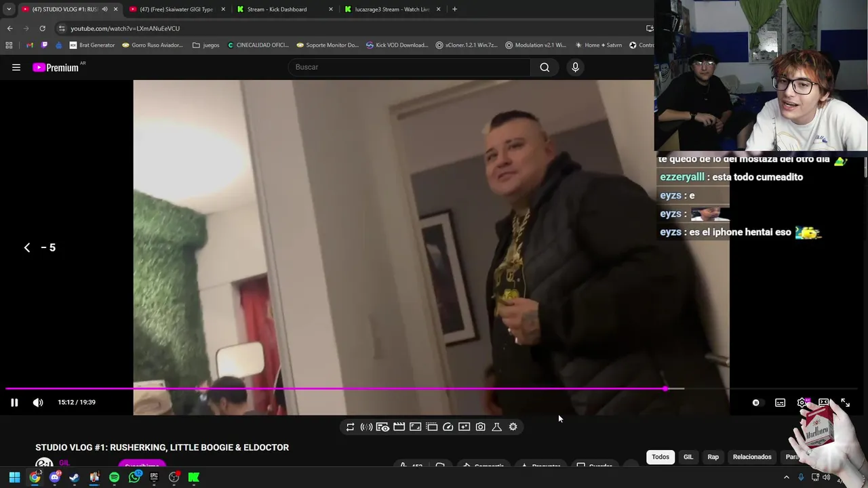Start voice search with microphone icon
The height and width of the screenshot is (488, 868).
tap(575, 67)
